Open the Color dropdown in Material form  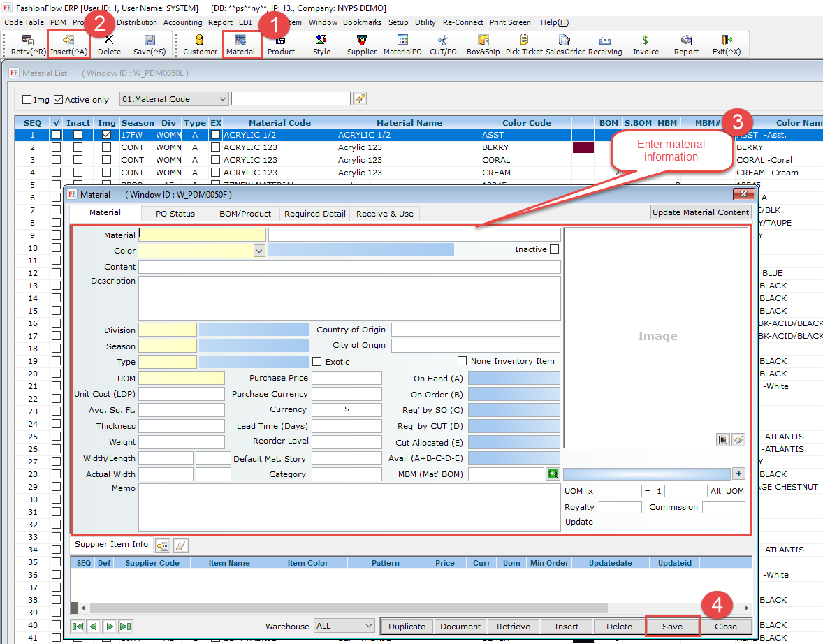[x=259, y=251]
